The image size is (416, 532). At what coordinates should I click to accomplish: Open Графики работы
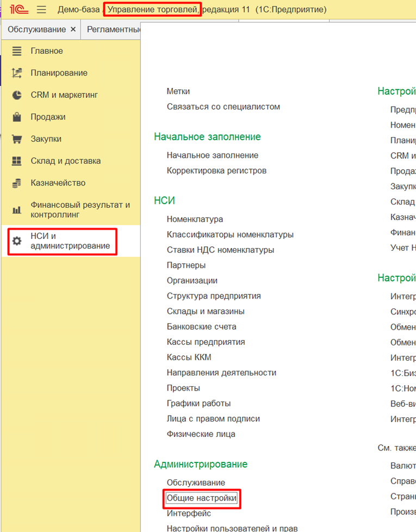click(x=198, y=403)
